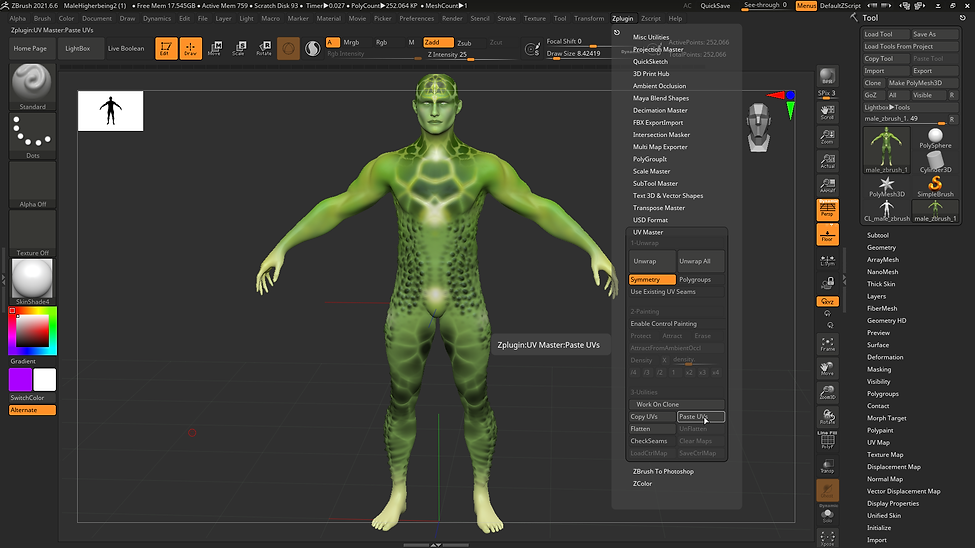The width and height of the screenshot is (975, 548).
Task: Select the SimpleBrush tool
Action: point(935,187)
